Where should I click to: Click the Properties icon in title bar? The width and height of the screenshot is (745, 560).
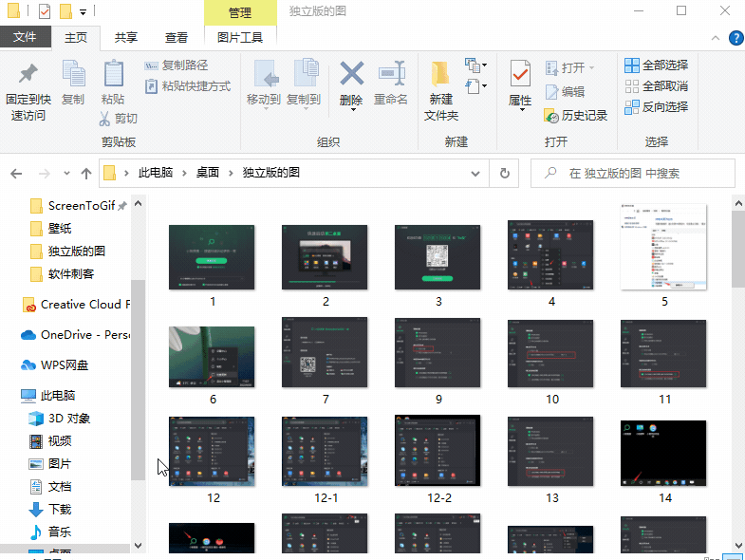click(45, 11)
